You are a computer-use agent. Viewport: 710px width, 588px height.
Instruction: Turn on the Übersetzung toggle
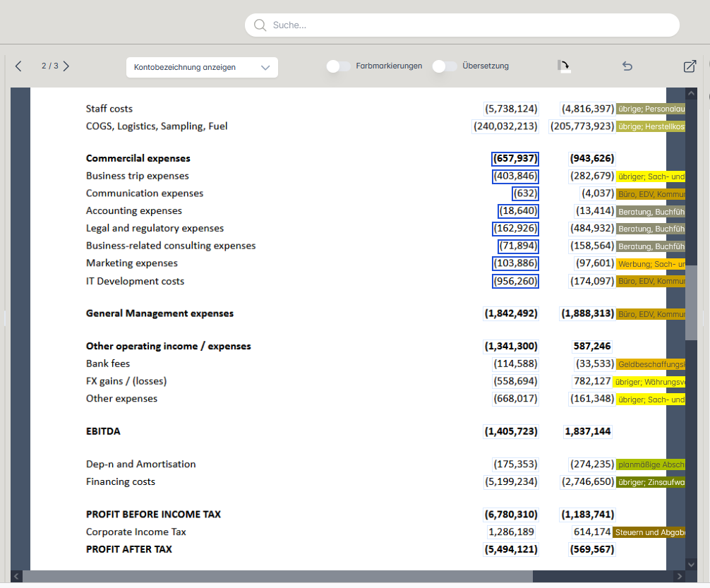click(x=445, y=66)
